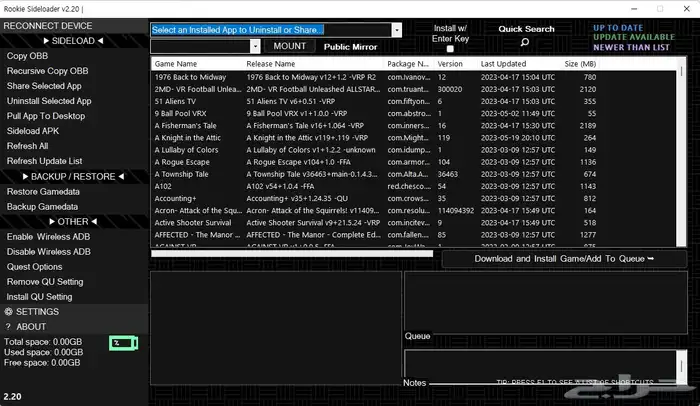This screenshot has height=406, width=700.
Task: Select 'A Lullaby of Colors' row
Action: (x=375, y=150)
